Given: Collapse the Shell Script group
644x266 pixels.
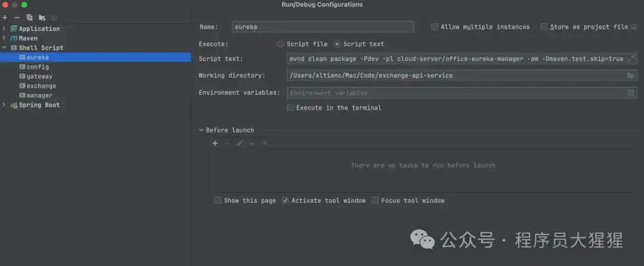Looking at the screenshot, I should point(4,48).
